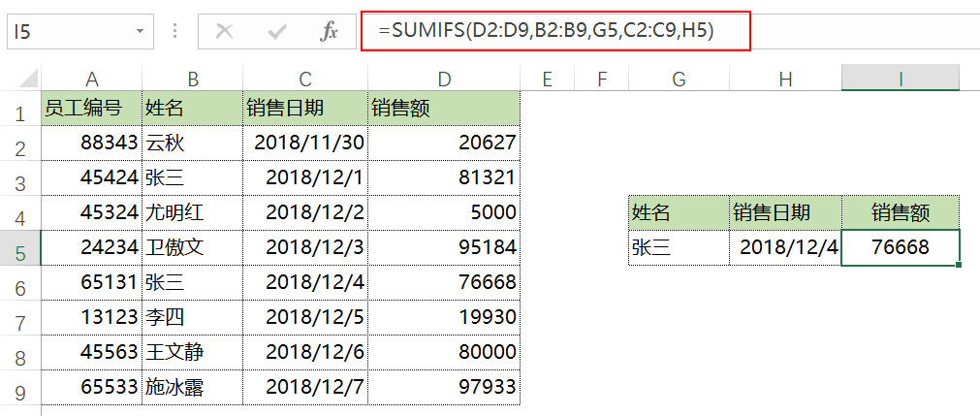
Task: Select row 4 header
Action: (x=20, y=213)
